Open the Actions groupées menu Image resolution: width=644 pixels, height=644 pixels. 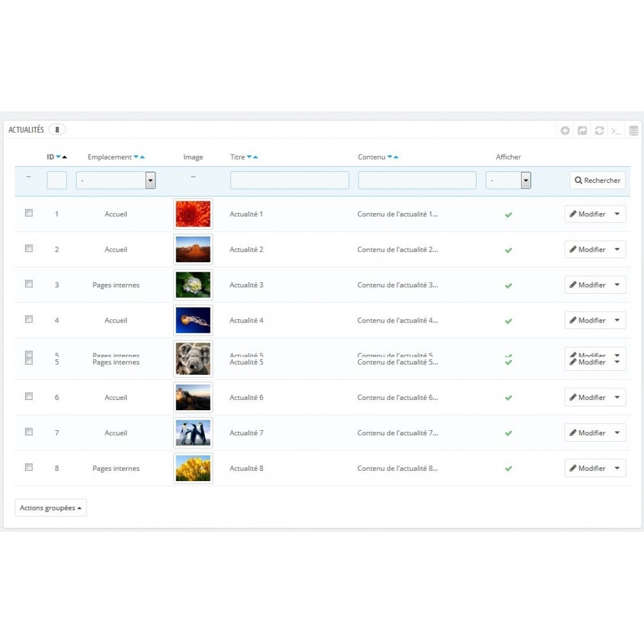pos(50,508)
